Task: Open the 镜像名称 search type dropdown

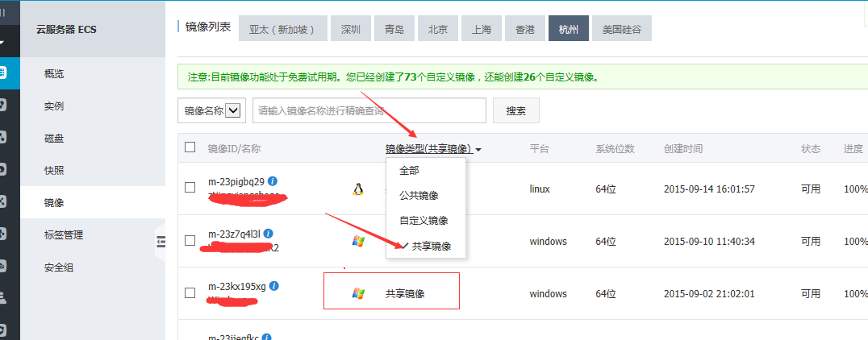Action: [235, 110]
